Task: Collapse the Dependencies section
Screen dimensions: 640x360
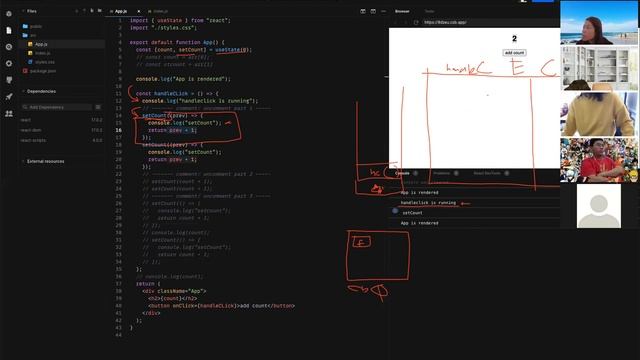Action: 39,91
